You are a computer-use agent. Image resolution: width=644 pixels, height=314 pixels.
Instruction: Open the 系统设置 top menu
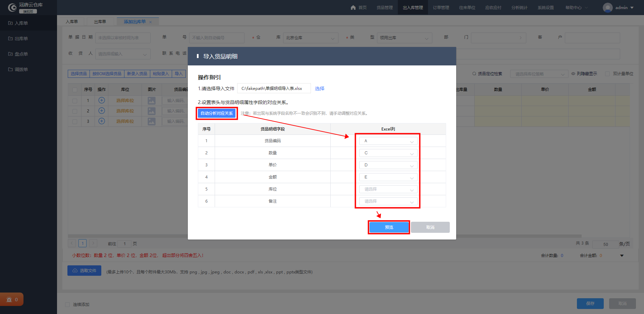[x=546, y=7]
